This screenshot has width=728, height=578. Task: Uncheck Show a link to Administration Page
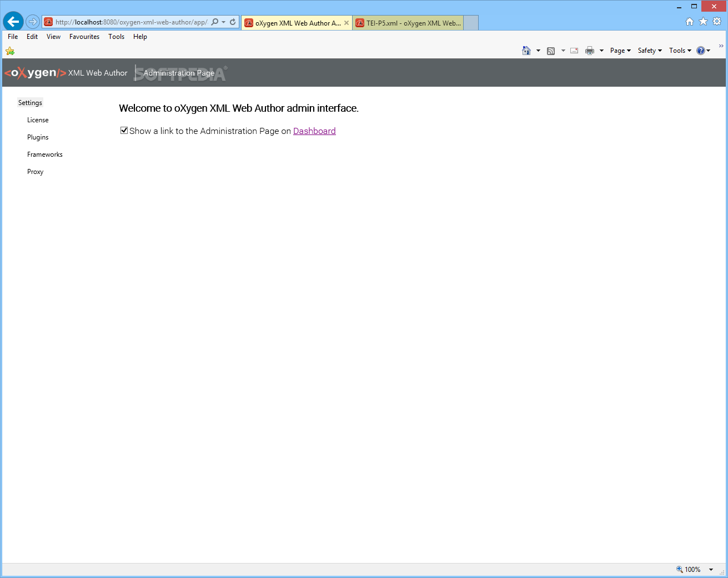pyautogui.click(x=124, y=130)
